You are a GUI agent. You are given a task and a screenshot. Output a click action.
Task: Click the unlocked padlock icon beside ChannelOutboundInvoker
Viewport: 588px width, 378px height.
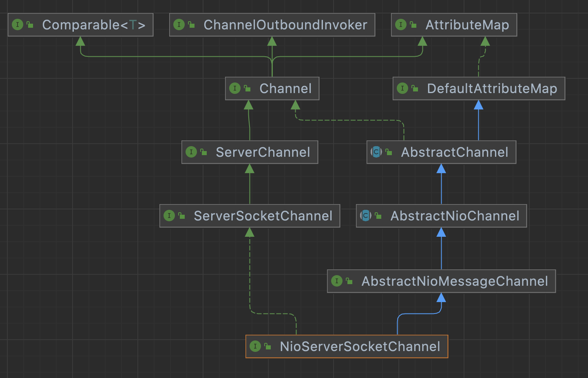click(191, 25)
